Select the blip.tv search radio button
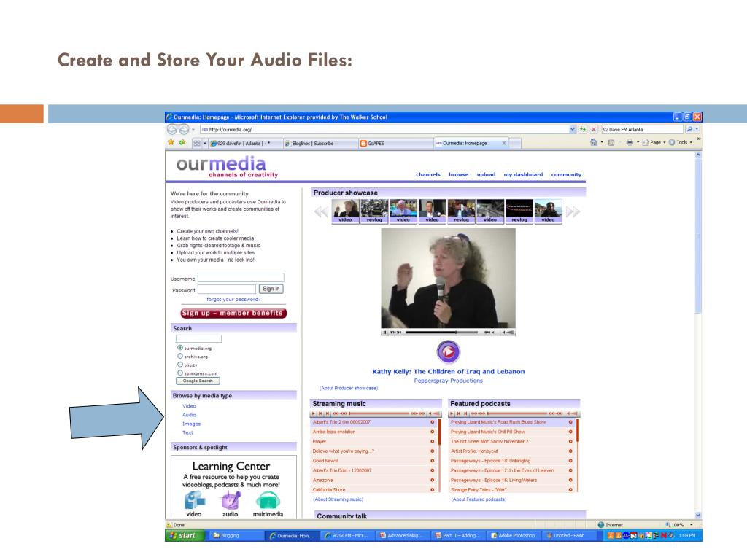Image resolution: width=747 pixels, height=560 pixels. tap(180, 365)
